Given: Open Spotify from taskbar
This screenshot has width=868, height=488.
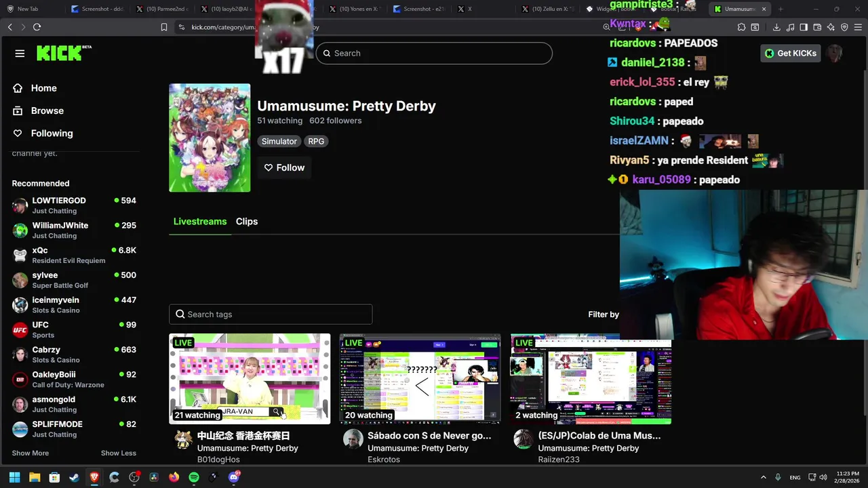Looking at the screenshot, I should click(194, 477).
